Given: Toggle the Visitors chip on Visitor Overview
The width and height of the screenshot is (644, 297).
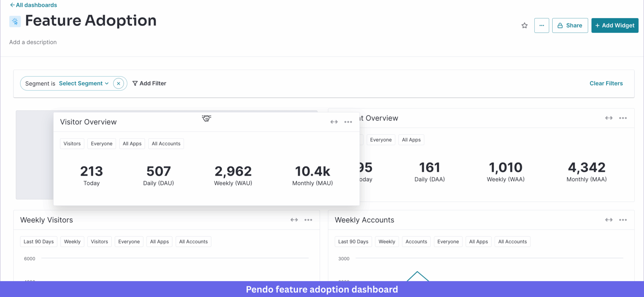Looking at the screenshot, I should coord(72,143).
